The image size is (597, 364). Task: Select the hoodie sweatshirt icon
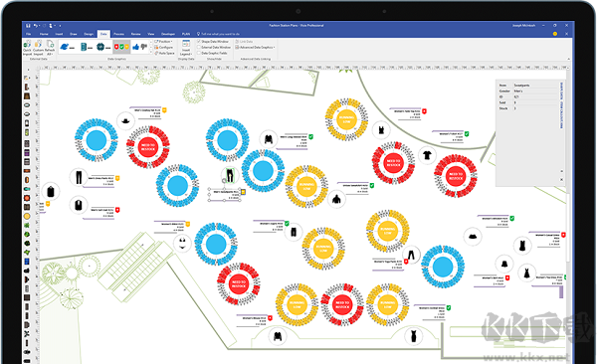pyautogui.click(x=336, y=199)
